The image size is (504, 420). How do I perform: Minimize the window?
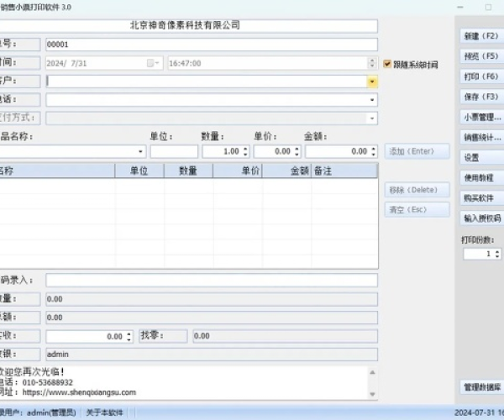coord(460,7)
